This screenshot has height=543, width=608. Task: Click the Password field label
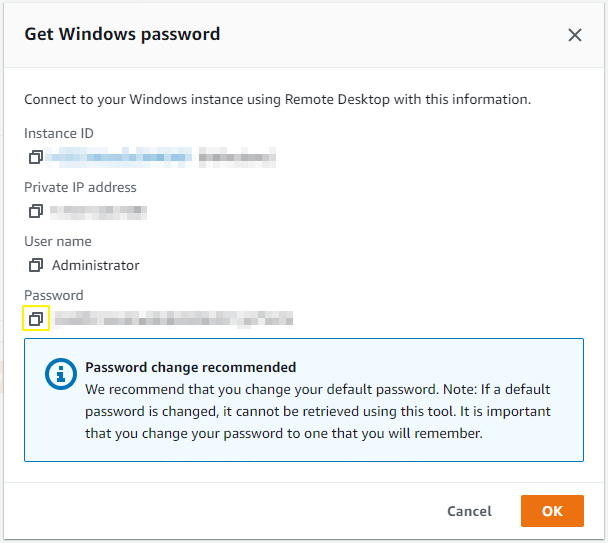(54, 295)
